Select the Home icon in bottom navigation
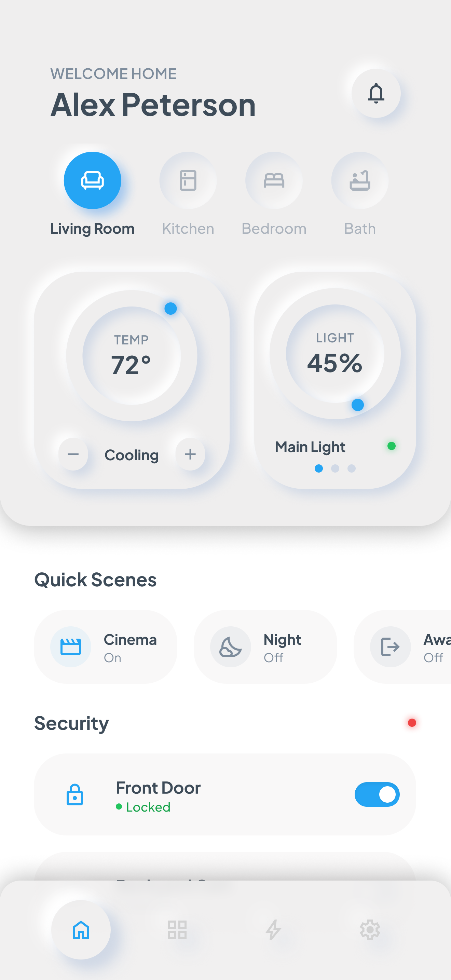The image size is (451, 980). point(81,930)
